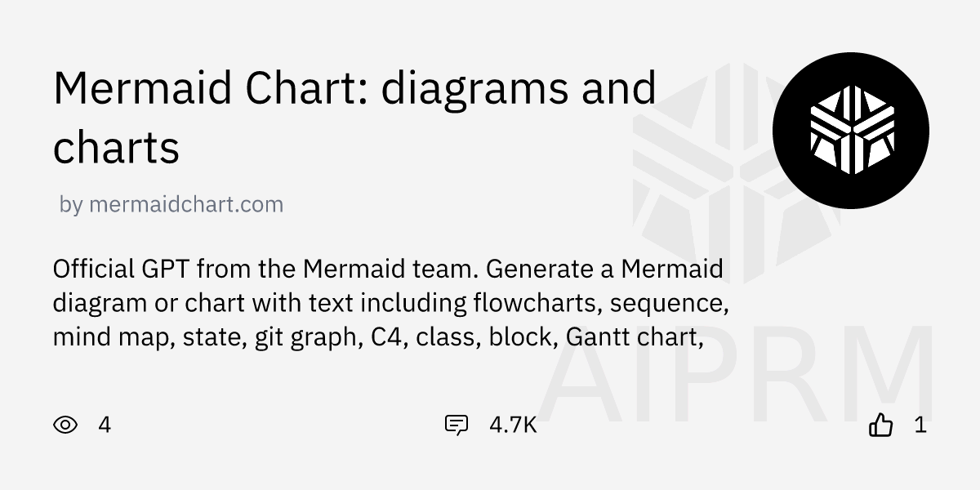
Task: Like using the thumbs-up icon
Action: (x=880, y=425)
